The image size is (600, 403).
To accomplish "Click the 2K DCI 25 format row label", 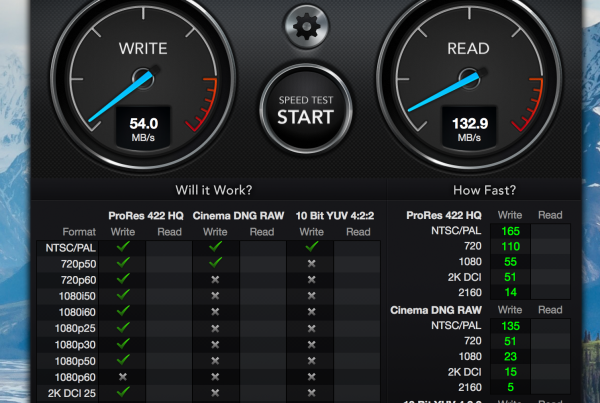I will [72, 393].
